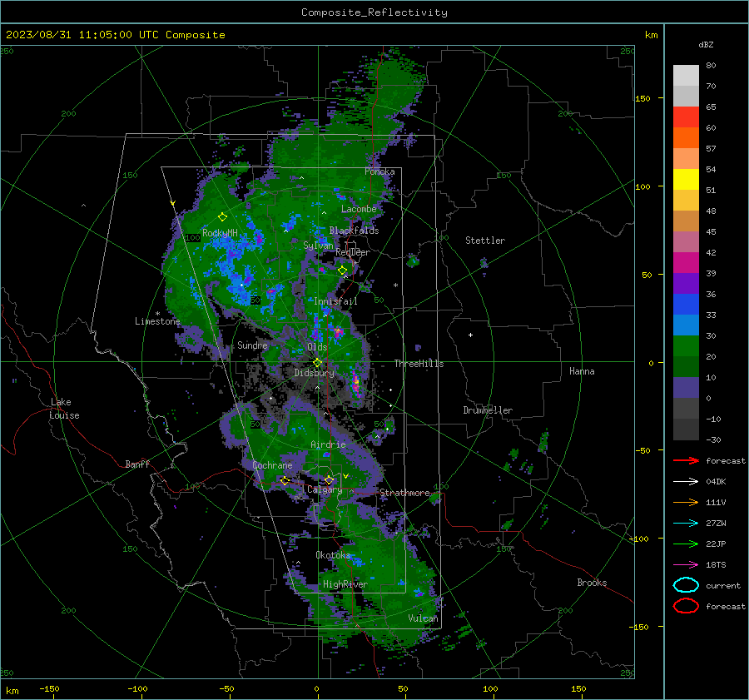Viewport: 749px width, 700px height.
Task: Click the red 60-65 dBZ color swatch
Action: click(x=686, y=117)
